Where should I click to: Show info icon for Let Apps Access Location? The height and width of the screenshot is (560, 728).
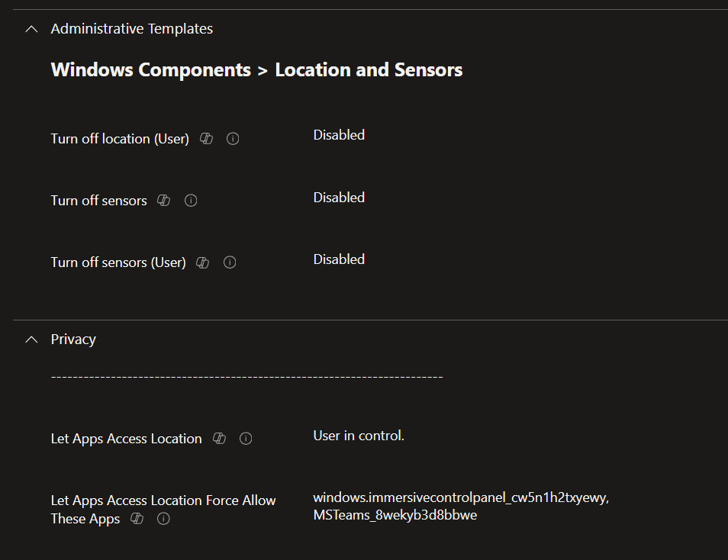pyautogui.click(x=246, y=439)
